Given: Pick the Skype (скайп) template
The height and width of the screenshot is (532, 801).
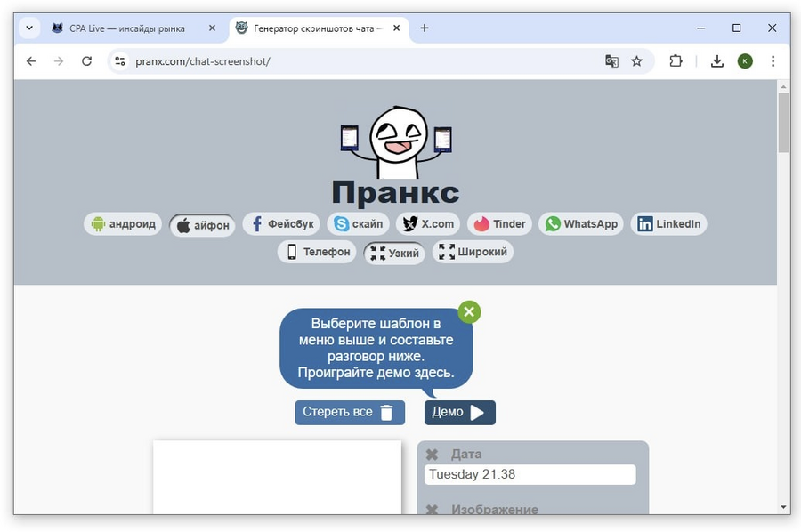Looking at the screenshot, I should [x=358, y=223].
